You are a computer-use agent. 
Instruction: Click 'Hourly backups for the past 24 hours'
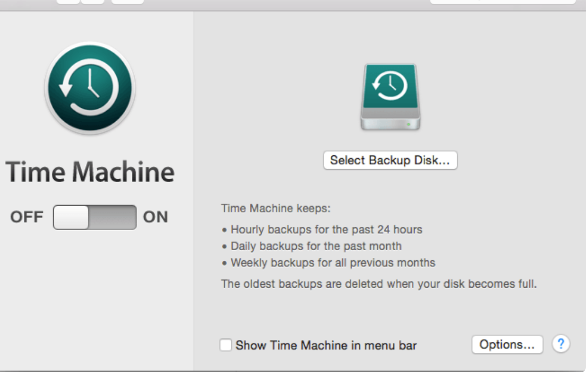(326, 229)
